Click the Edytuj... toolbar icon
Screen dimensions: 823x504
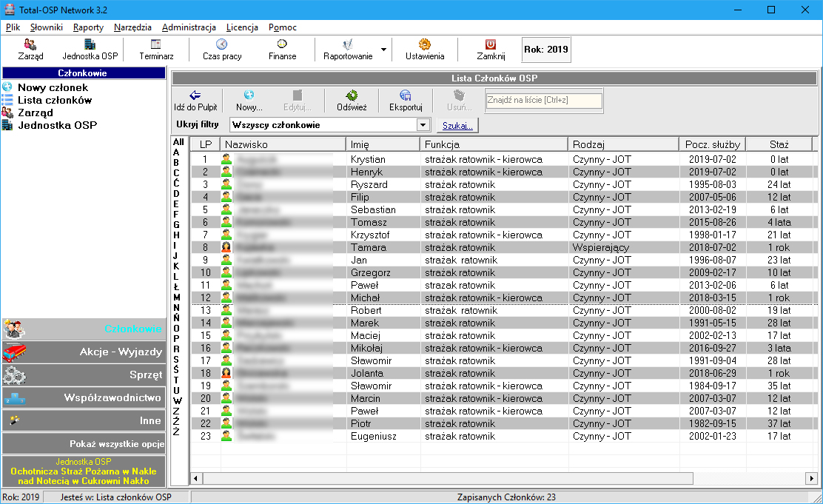[x=297, y=95]
